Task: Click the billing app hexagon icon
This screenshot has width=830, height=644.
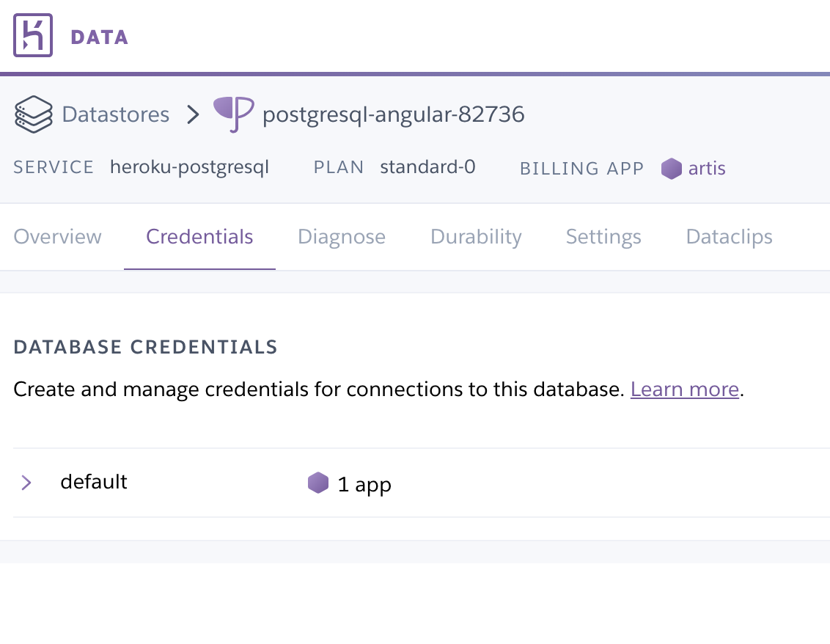Action: pyautogui.click(x=671, y=169)
